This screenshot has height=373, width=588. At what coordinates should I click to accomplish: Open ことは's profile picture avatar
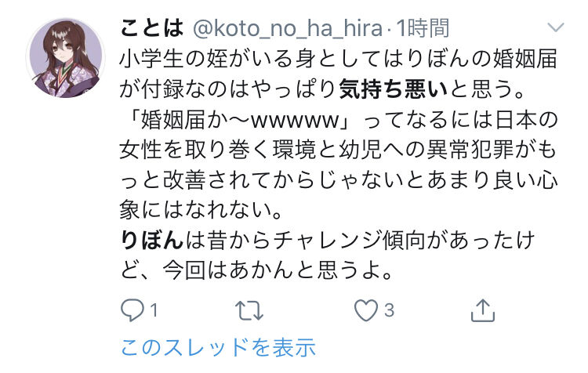point(65,59)
